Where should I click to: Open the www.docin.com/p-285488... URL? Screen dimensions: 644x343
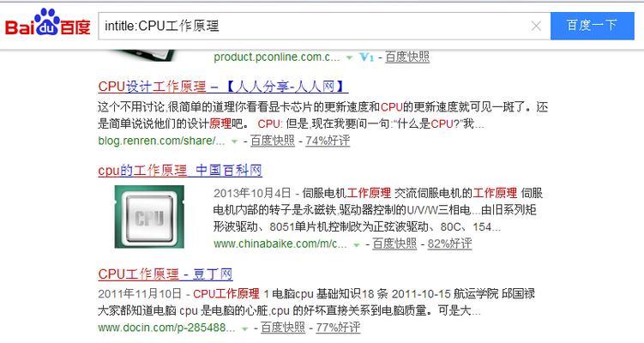coord(166,328)
